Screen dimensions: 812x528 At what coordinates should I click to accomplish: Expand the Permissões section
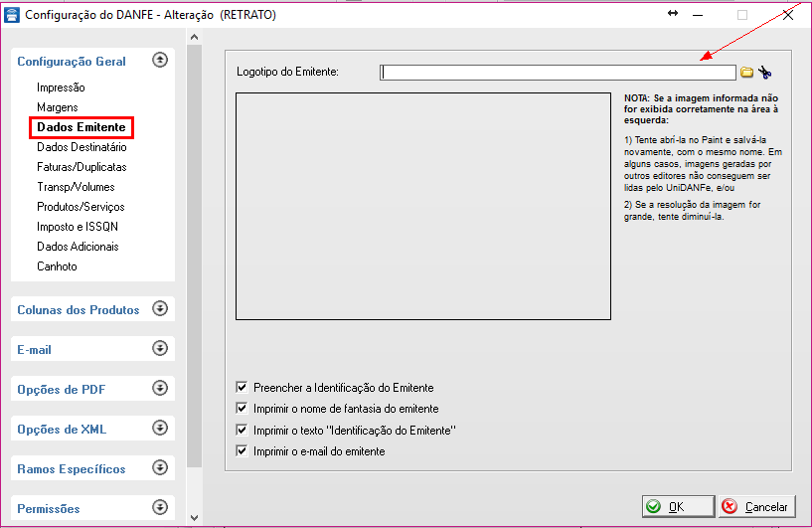coord(160,508)
